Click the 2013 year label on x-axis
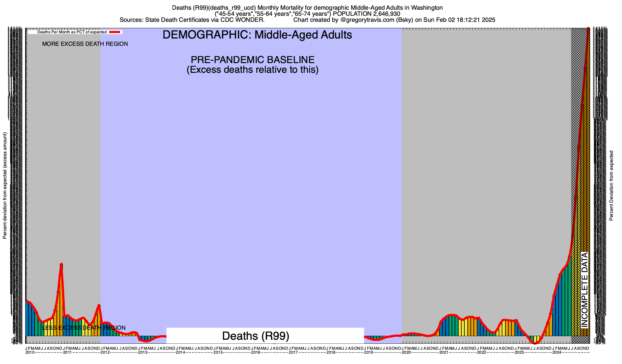Screen dimensions: 622x364 143,352
